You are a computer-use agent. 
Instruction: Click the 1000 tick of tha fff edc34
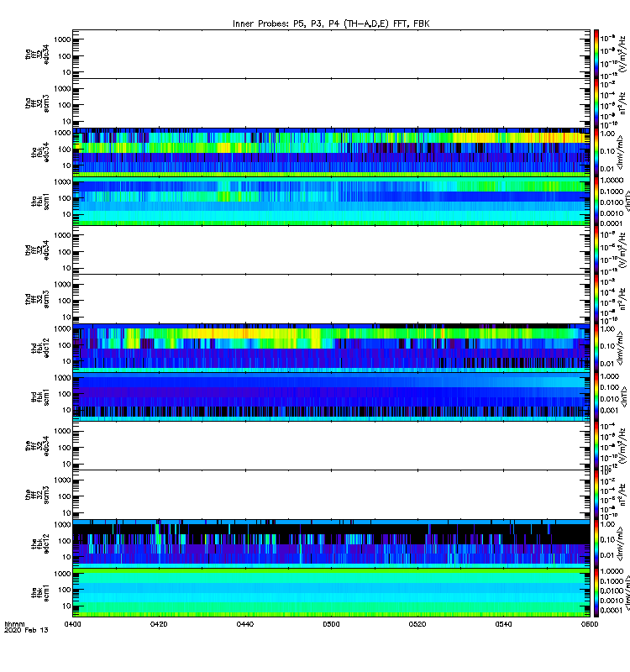tap(62, 39)
